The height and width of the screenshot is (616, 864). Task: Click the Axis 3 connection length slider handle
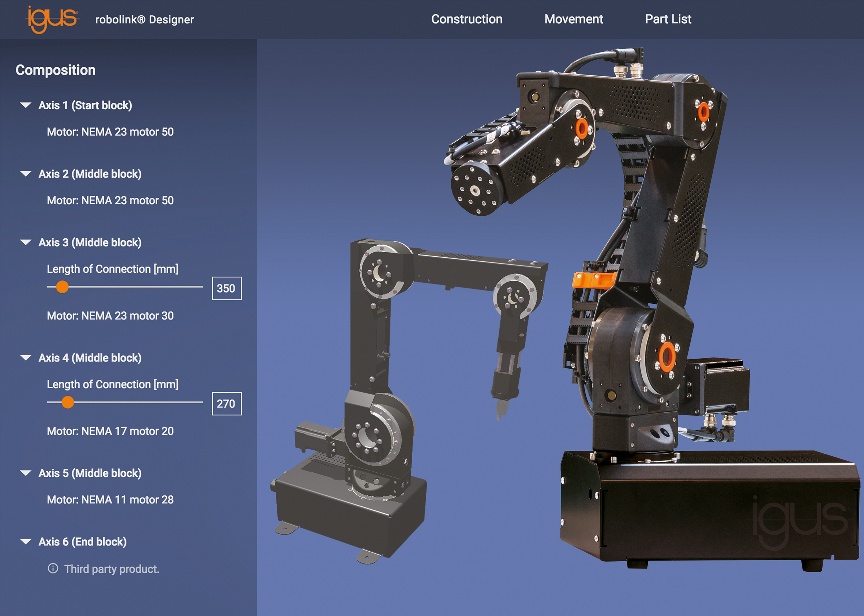pyautogui.click(x=62, y=287)
